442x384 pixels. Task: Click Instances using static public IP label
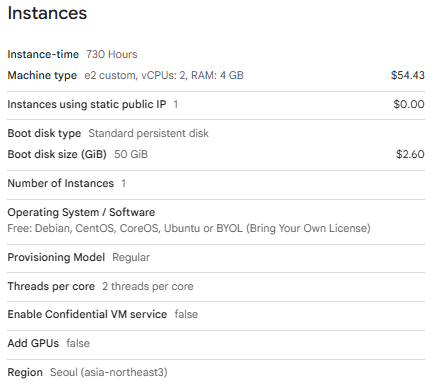(x=87, y=104)
